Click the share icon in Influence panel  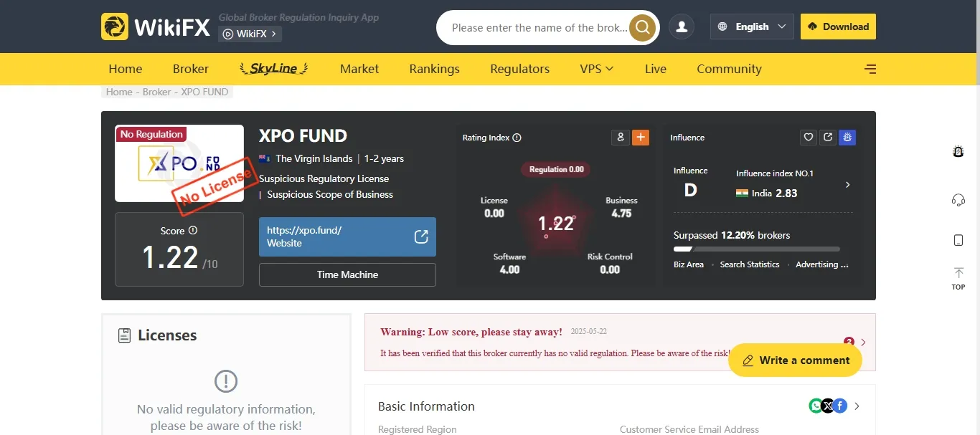[828, 137]
